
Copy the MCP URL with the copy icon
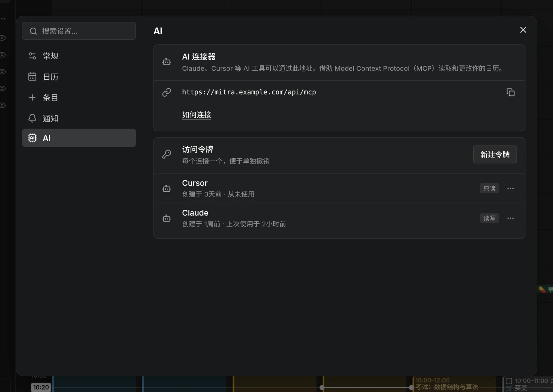point(510,92)
